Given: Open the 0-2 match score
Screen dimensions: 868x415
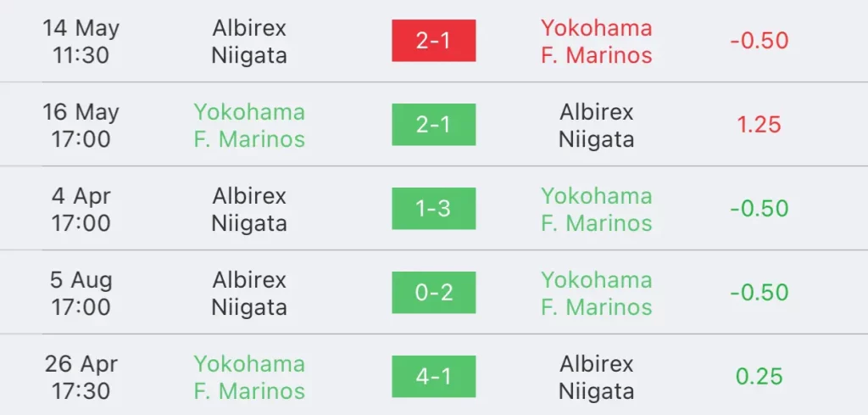Looking at the screenshot, I should coord(433,293).
